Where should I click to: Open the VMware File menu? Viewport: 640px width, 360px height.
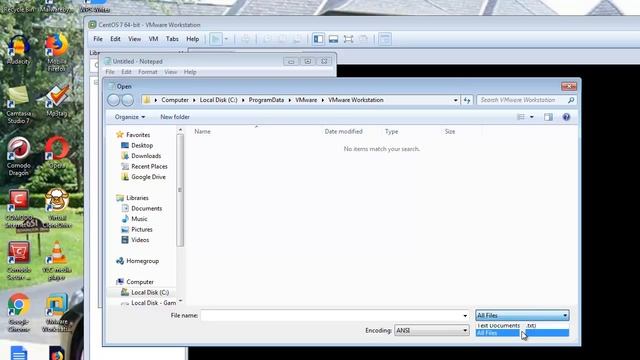point(98,39)
